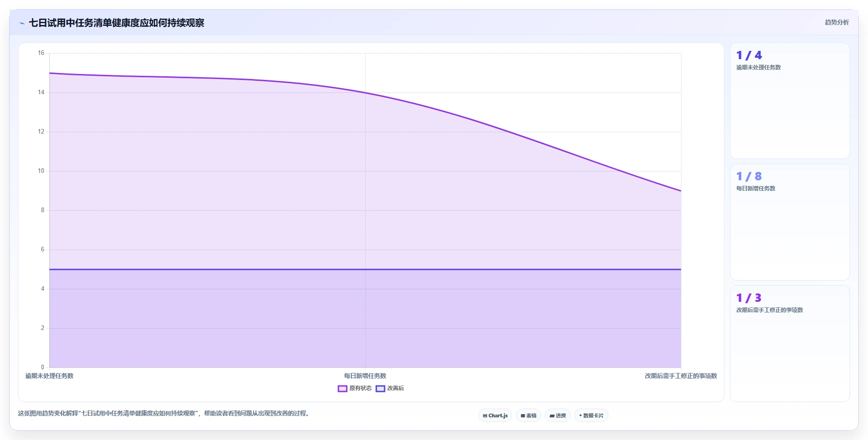Click the caption text below the chart
The image size is (868, 440).
[x=164, y=413]
